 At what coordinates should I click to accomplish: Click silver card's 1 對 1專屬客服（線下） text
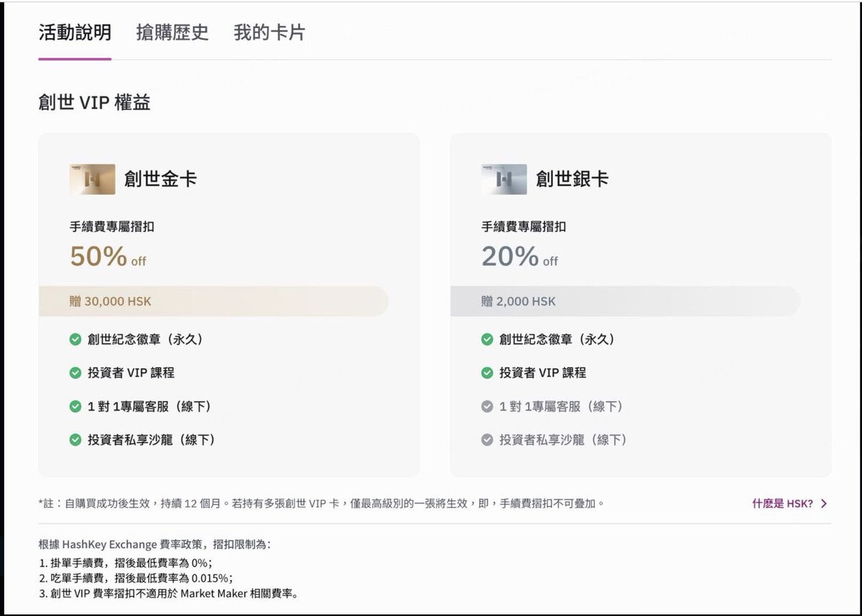pos(563,406)
